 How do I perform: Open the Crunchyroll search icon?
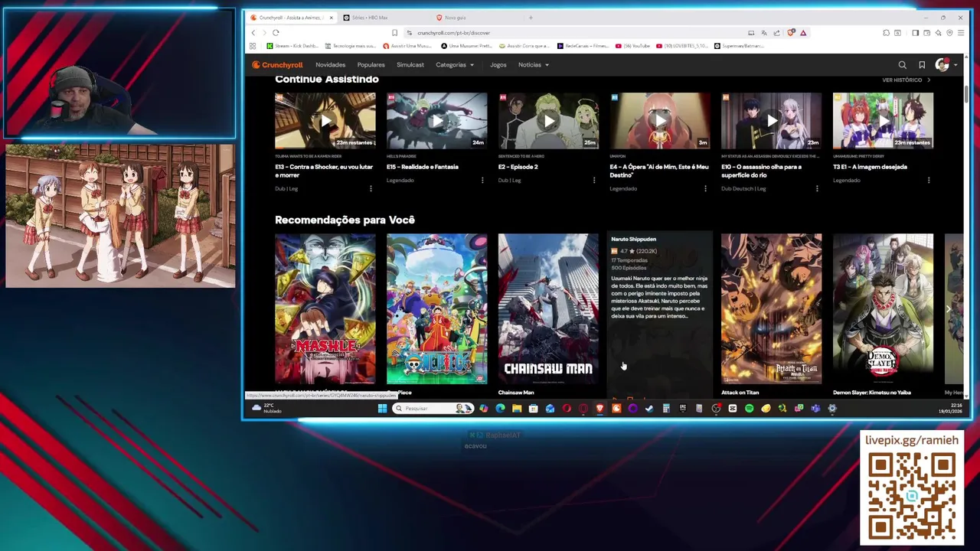coord(902,65)
